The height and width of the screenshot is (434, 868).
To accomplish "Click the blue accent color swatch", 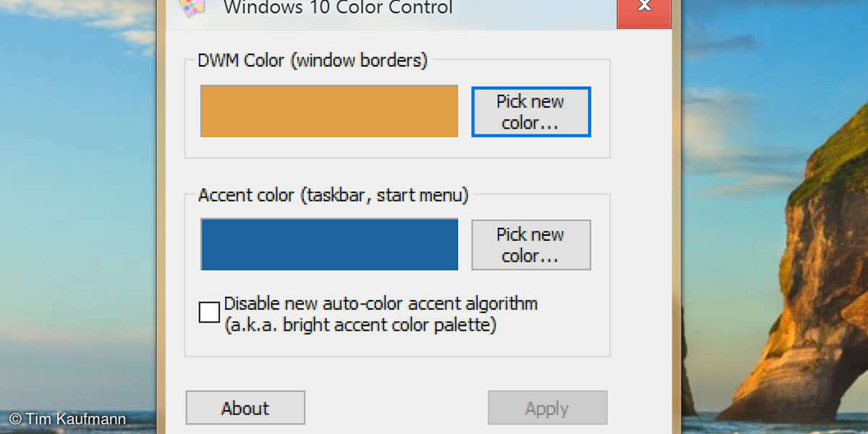I will pos(329,244).
